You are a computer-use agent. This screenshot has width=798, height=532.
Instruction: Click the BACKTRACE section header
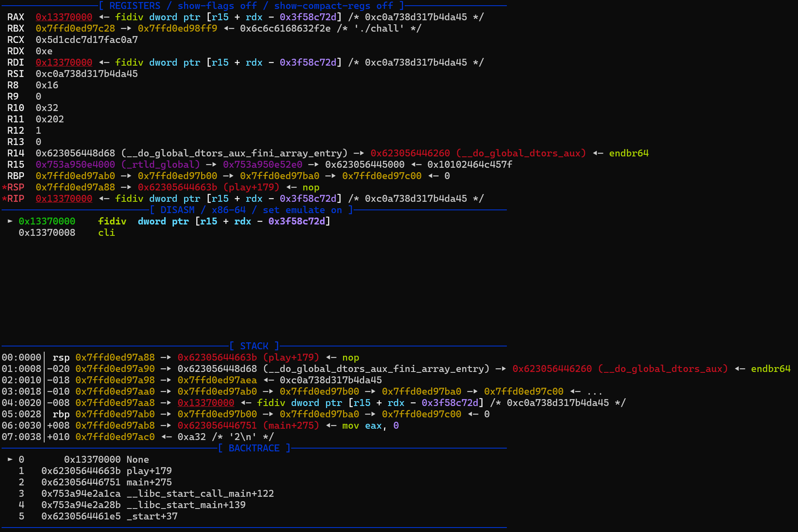coord(254,448)
